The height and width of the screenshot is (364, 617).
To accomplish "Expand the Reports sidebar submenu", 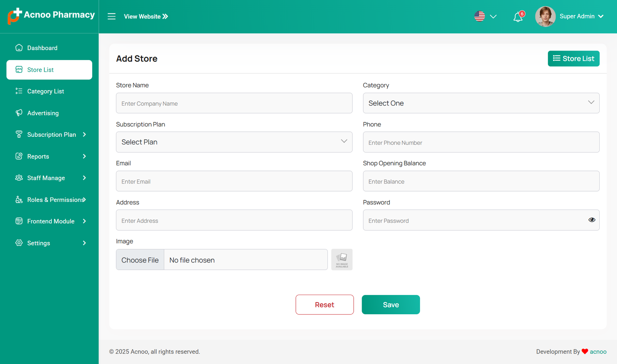I will [49, 156].
